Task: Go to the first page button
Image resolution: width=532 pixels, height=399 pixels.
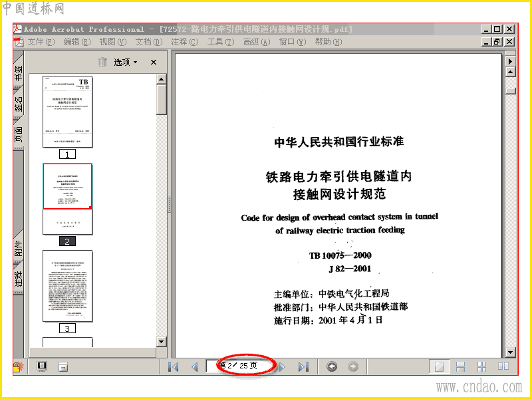Action: [x=174, y=367]
